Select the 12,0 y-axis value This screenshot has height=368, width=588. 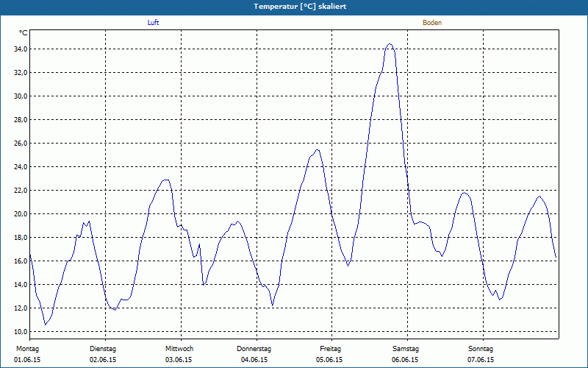20,308
